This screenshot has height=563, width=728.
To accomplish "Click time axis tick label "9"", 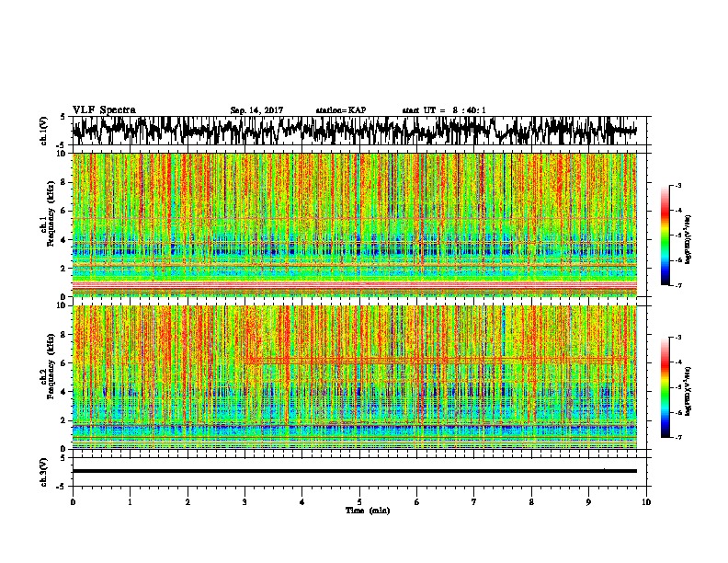I will (x=588, y=502).
